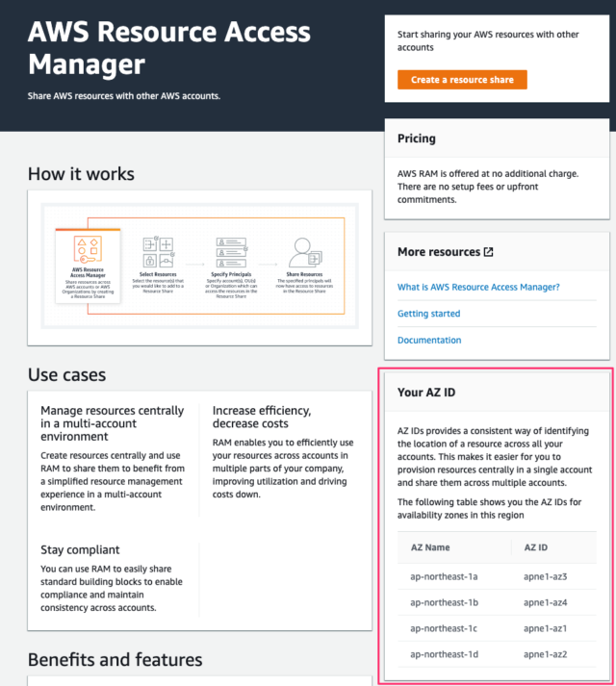
Task: Click the Specify Principals diagram icon
Action: click(232, 252)
